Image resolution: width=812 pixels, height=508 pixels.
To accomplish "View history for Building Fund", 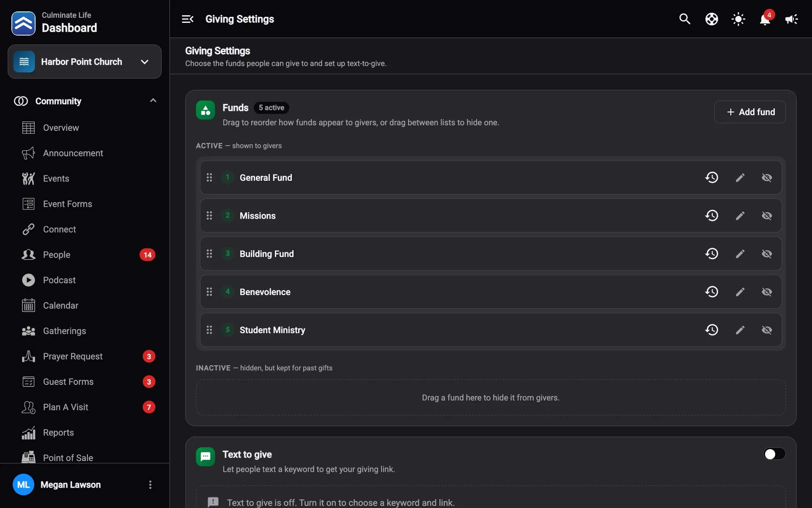I will [712, 254].
